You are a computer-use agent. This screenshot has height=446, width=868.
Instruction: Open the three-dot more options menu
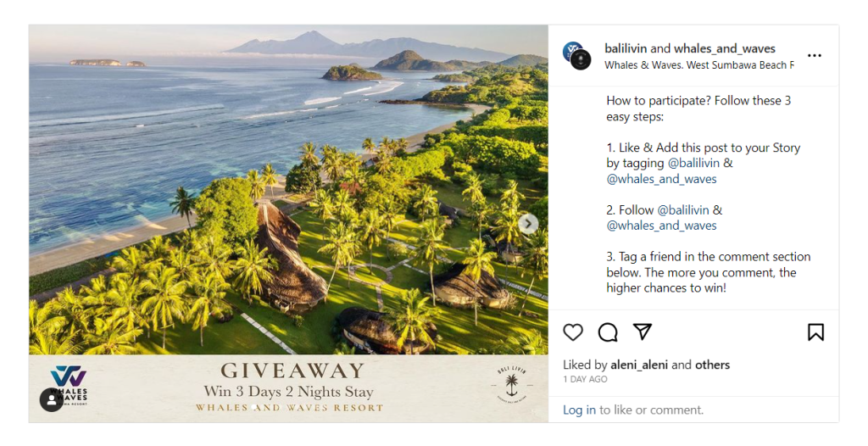(814, 56)
